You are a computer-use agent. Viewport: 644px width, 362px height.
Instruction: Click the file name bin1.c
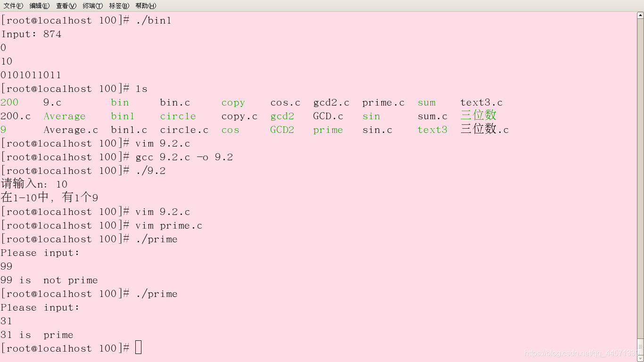point(129,130)
